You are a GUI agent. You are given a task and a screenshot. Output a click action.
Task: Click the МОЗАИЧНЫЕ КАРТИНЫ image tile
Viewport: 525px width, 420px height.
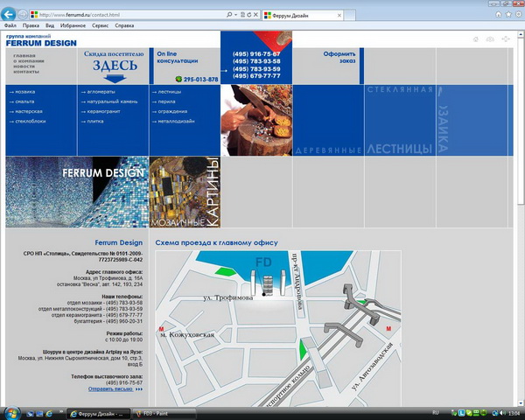pyautogui.click(x=185, y=192)
